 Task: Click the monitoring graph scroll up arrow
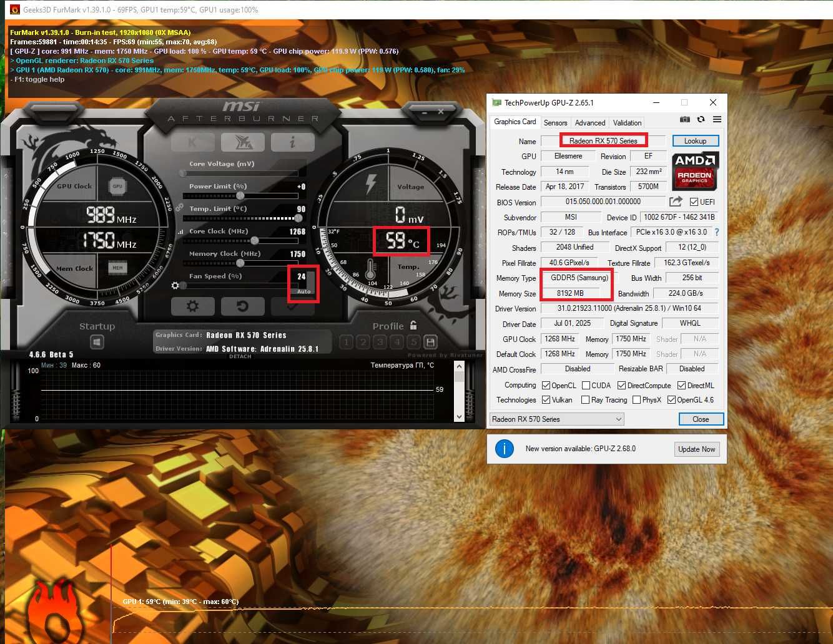tap(460, 368)
